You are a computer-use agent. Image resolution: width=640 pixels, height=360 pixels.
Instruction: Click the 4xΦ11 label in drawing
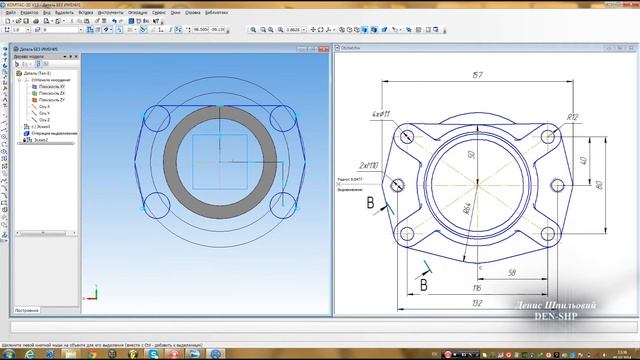click(381, 114)
